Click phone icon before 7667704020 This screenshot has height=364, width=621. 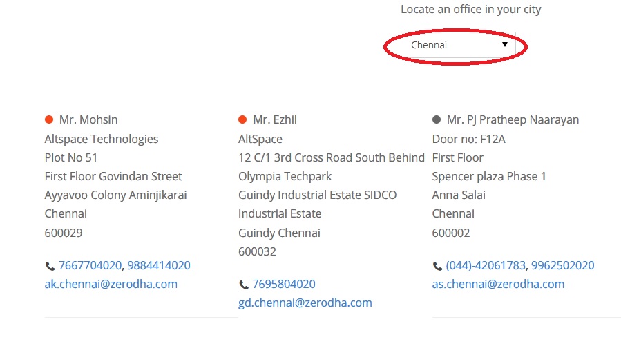(x=50, y=266)
